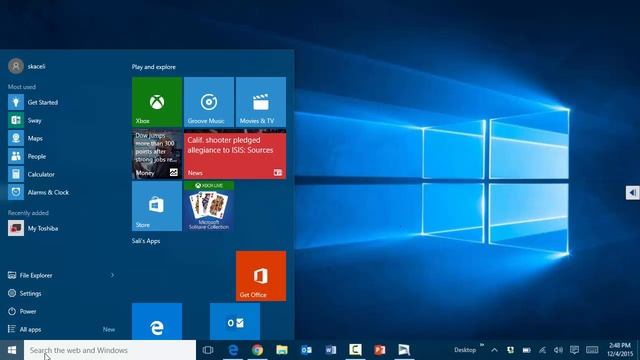The width and height of the screenshot is (640, 360).
Task: Click the clock showing 2:48 PM
Action: pyautogui.click(x=620, y=350)
